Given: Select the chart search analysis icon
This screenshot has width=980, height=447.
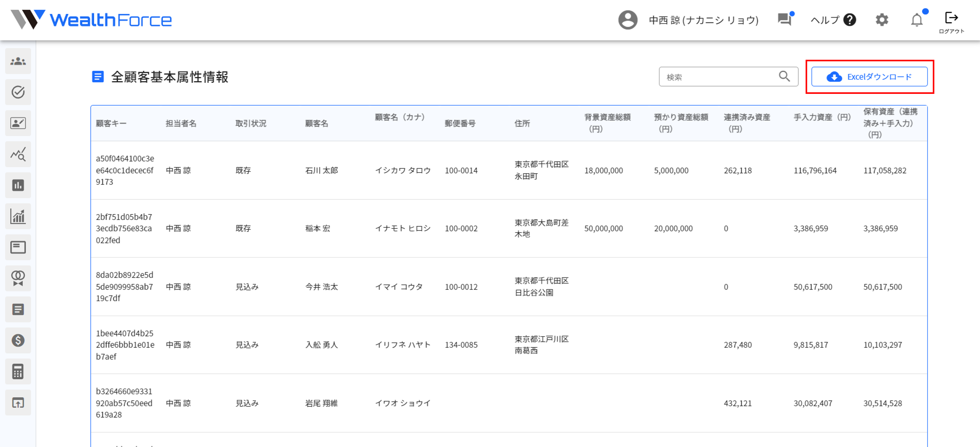Looking at the screenshot, I should (18, 154).
